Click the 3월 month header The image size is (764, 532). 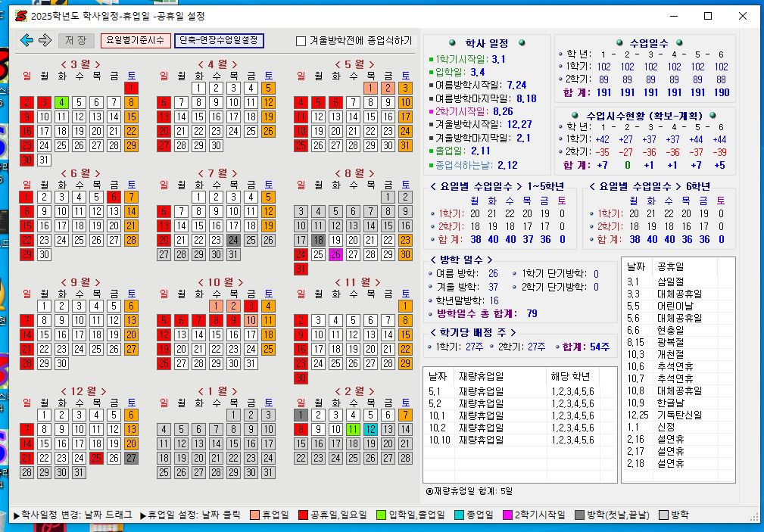click(80, 64)
